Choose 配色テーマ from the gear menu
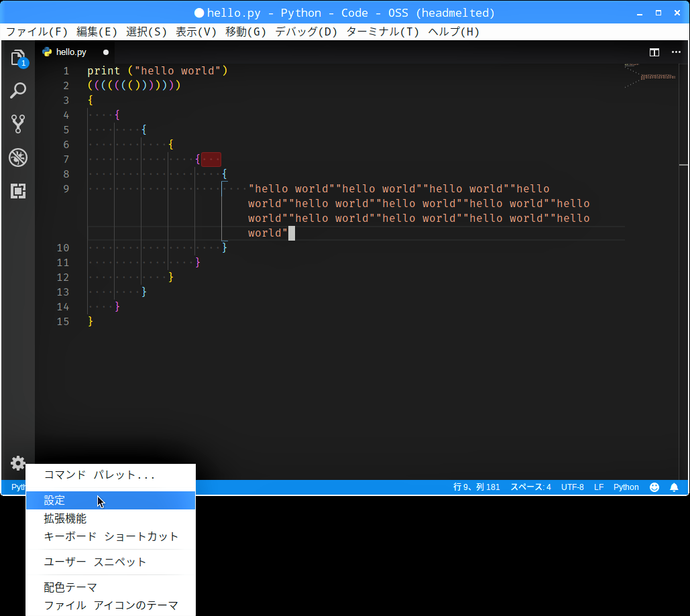The image size is (690, 616). [111, 587]
